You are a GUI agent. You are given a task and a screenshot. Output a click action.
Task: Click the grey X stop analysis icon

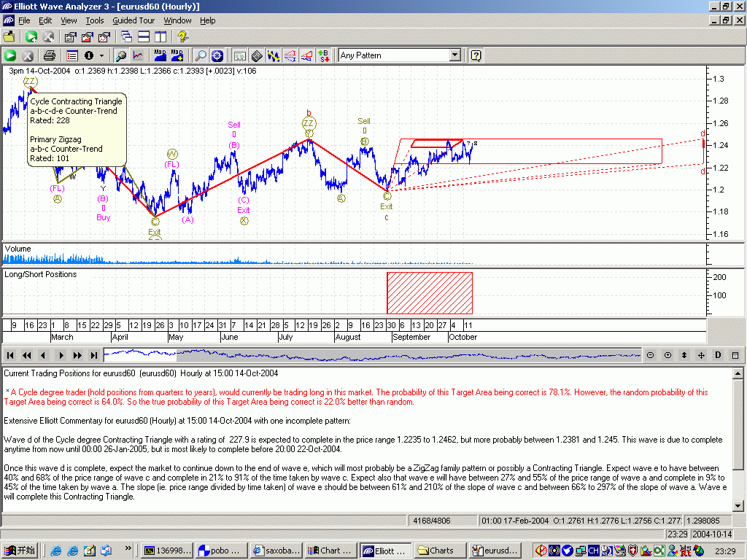point(28,55)
